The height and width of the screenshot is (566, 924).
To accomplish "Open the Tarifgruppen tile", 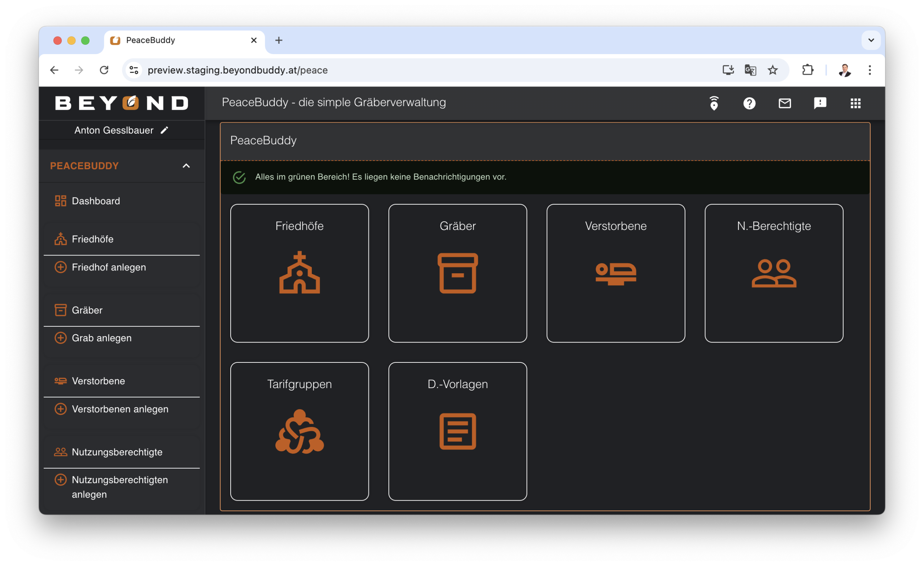I will [x=299, y=431].
